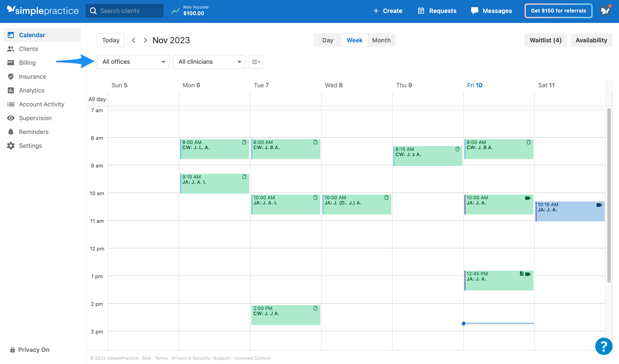Open the Analytics section

click(32, 90)
